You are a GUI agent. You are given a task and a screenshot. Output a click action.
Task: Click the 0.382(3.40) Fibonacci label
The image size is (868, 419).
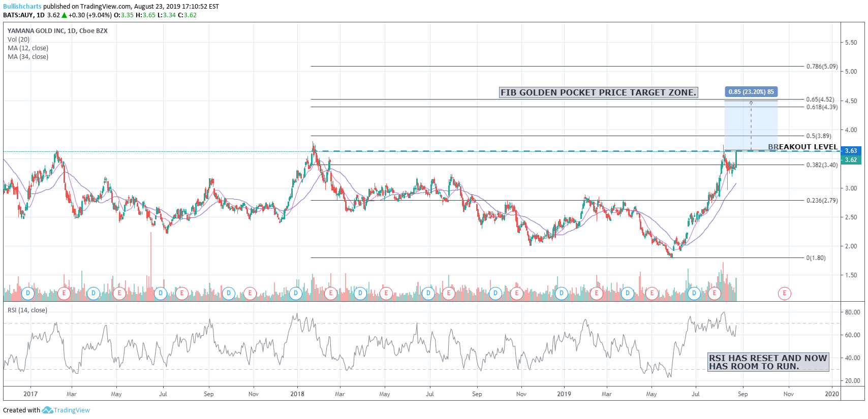(x=822, y=165)
